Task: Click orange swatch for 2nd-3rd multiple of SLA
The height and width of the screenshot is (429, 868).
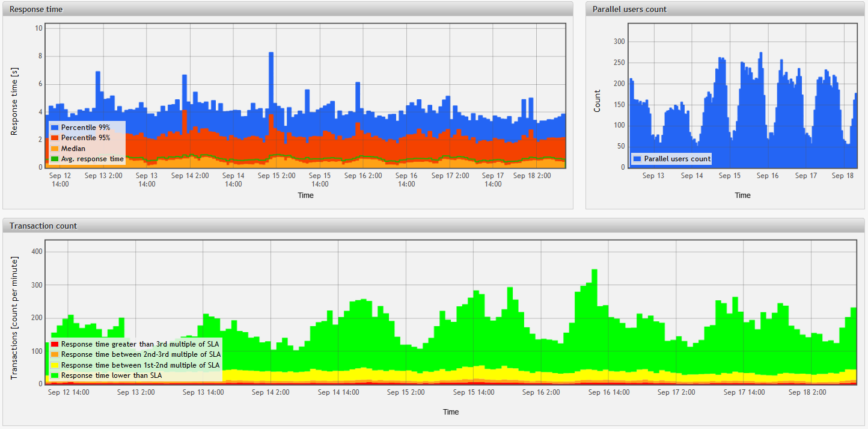Action: 55,354
